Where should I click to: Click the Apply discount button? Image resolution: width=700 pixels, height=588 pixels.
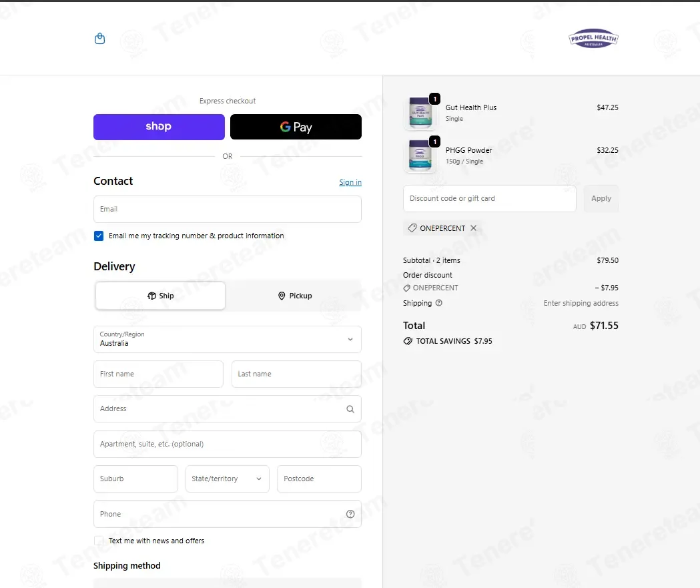click(601, 198)
